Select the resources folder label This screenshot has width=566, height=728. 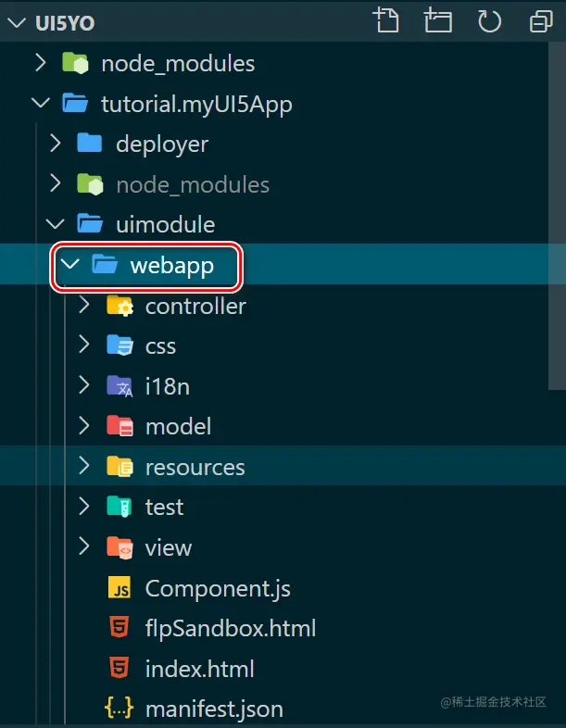[x=195, y=468]
